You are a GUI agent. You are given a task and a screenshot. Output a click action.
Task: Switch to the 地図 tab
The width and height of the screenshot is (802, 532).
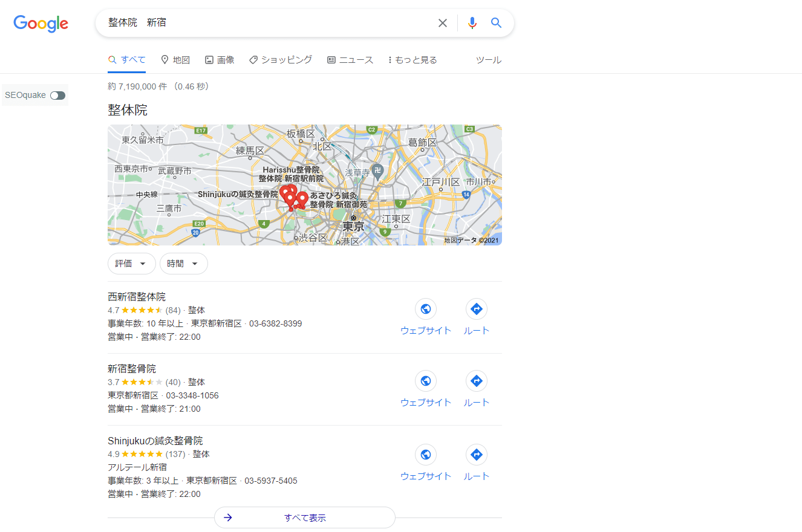(x=175, y=60)
